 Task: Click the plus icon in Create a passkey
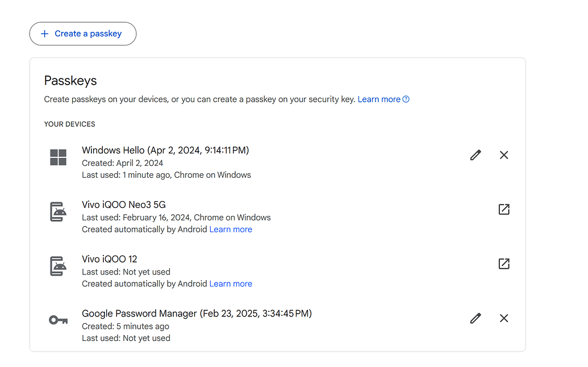pyautogui.click(x=45, y=34)
